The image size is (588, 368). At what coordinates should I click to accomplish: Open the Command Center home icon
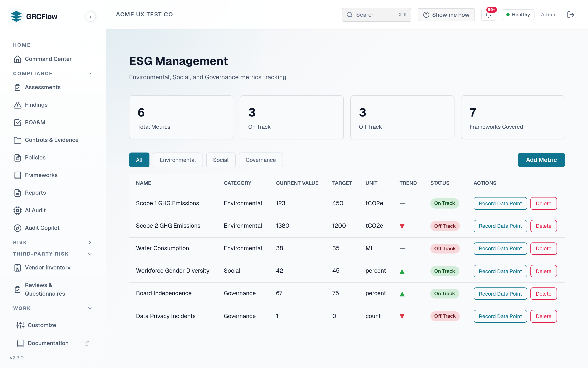18,59
